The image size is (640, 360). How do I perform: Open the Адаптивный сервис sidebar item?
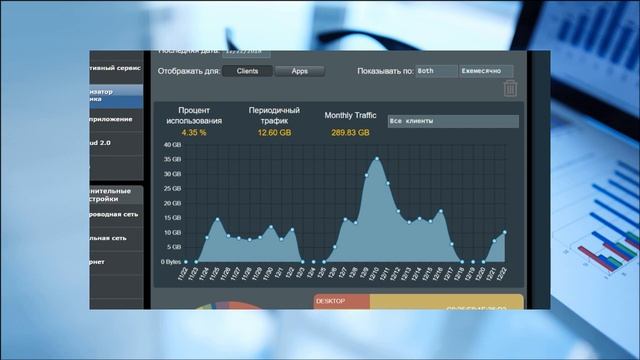tap(116, 68)
